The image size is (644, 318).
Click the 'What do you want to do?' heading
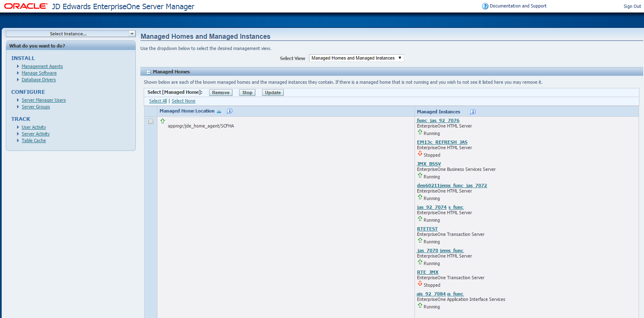click(x=37, y=46)
